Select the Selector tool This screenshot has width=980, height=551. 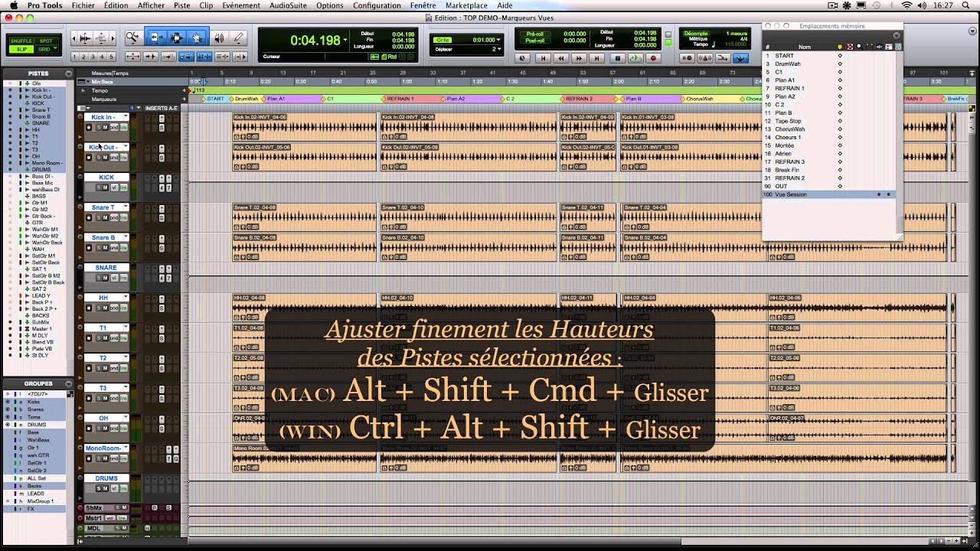click(176, 37)
